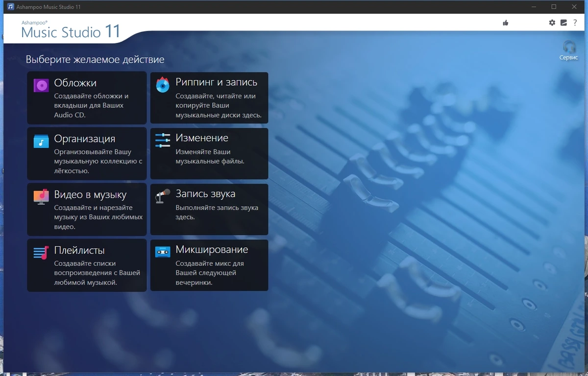
Task: Click the blue folder Организация icon
Action: 41,141
